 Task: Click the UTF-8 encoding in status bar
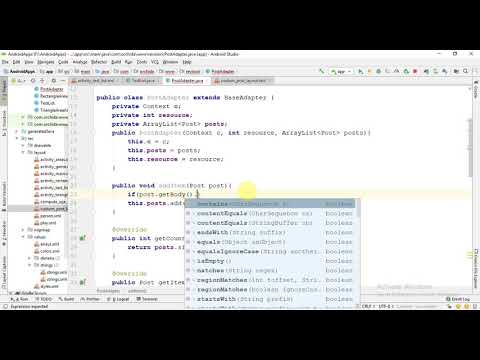tap(385, 306)
